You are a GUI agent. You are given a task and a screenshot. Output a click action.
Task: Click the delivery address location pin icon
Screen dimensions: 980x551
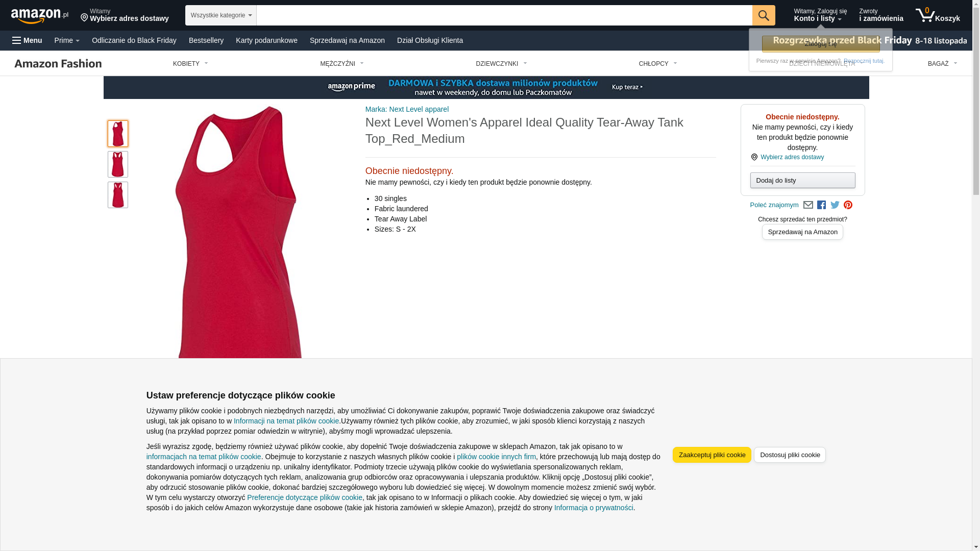[x=84, y=18]
